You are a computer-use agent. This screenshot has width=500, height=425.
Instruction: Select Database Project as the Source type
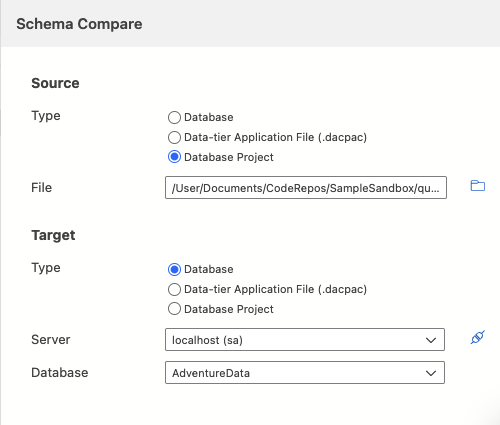(174, 157)
